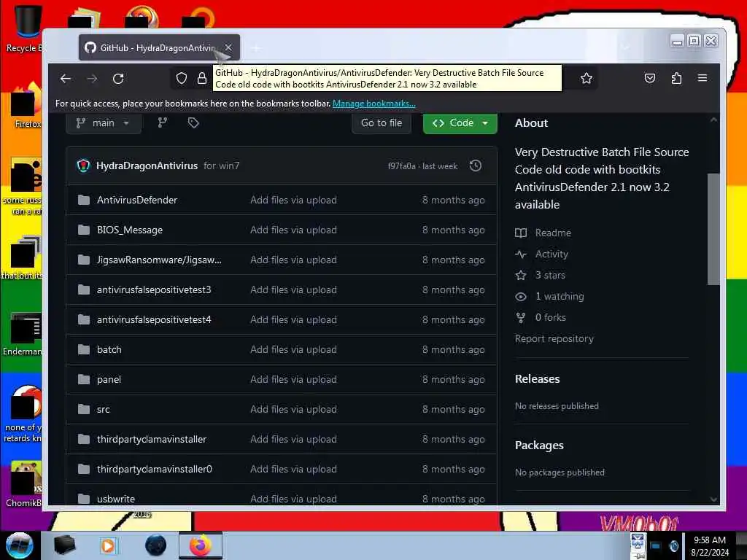This screenshot has height=560, width=747.
Task: Click the Manage bookmarks... link
Action: [x=374, y=104]
